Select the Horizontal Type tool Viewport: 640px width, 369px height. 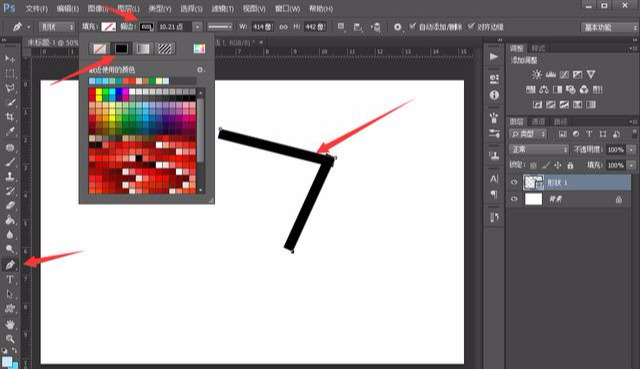(x=10, y=280)
